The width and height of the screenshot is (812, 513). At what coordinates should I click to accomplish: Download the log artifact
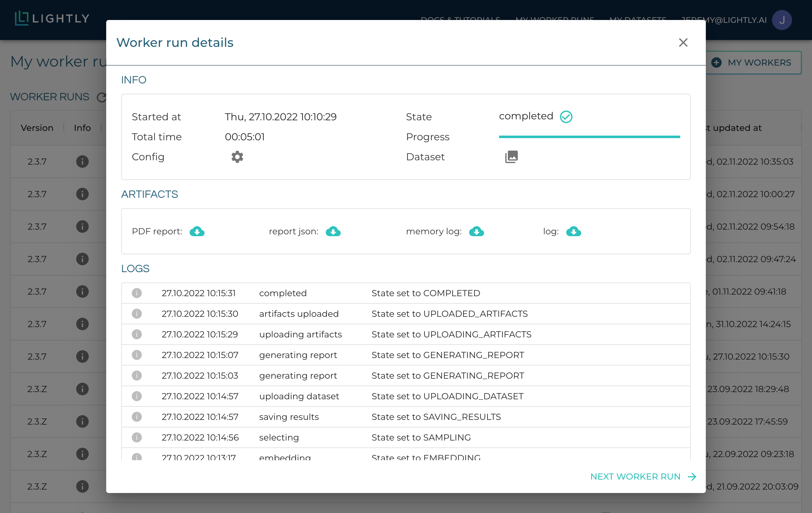(573, 232)
